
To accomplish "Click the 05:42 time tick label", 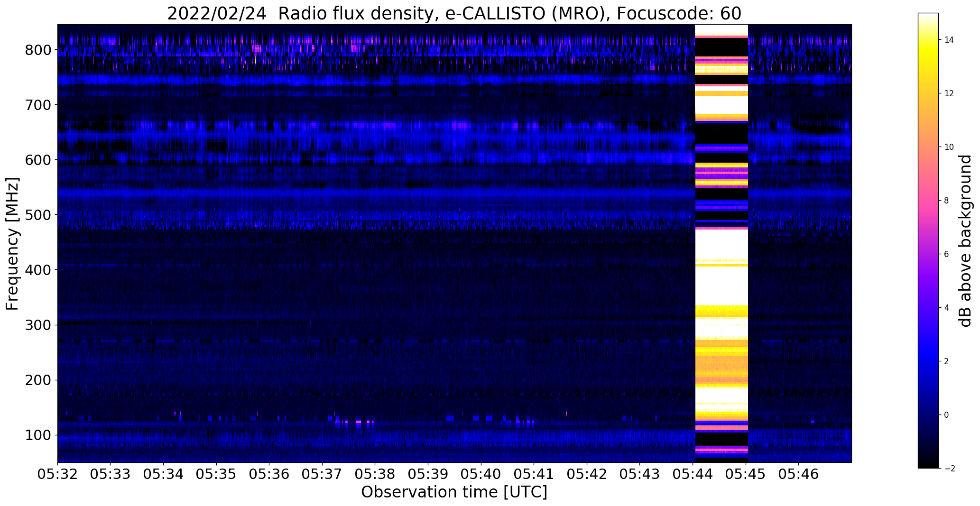I will pyautogui.click(x=587, y=474).
